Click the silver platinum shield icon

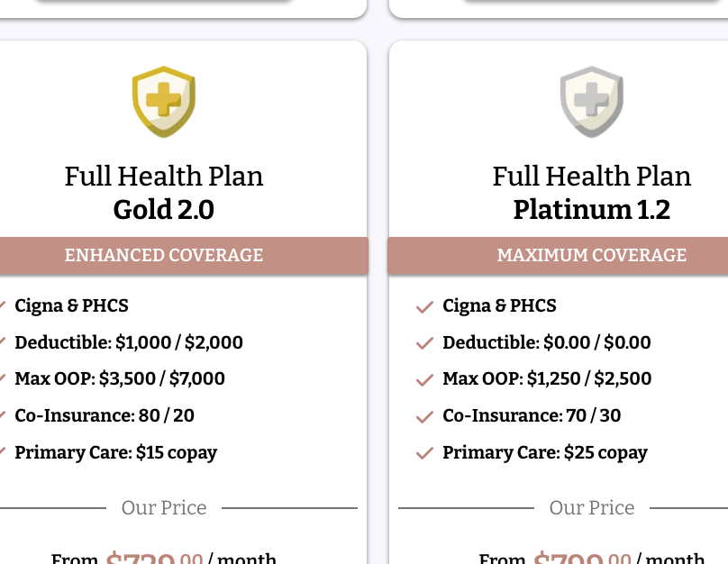pos(591,101)
